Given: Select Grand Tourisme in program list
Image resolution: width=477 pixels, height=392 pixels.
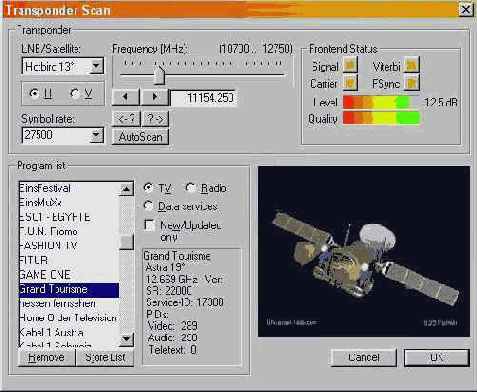Looking at the screenshot, I should 69,289.
